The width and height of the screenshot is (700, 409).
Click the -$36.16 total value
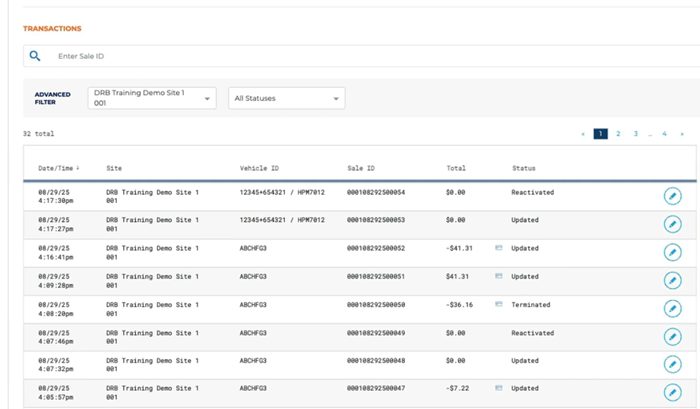tap(459, 305)
